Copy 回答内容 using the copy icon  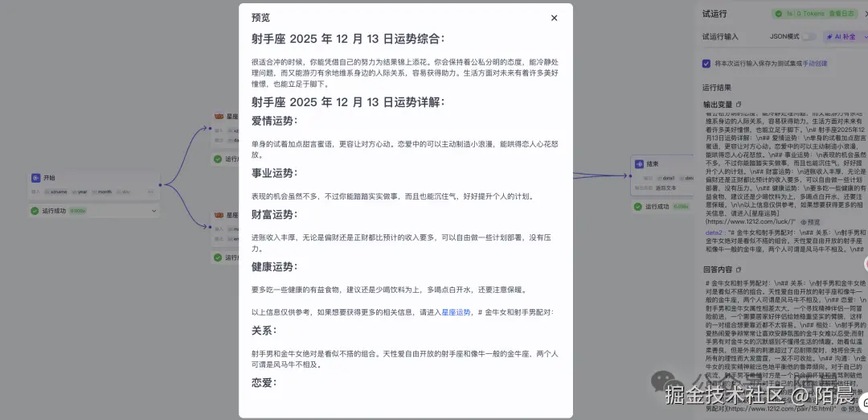pyautogui.click(x=739, y=270)
